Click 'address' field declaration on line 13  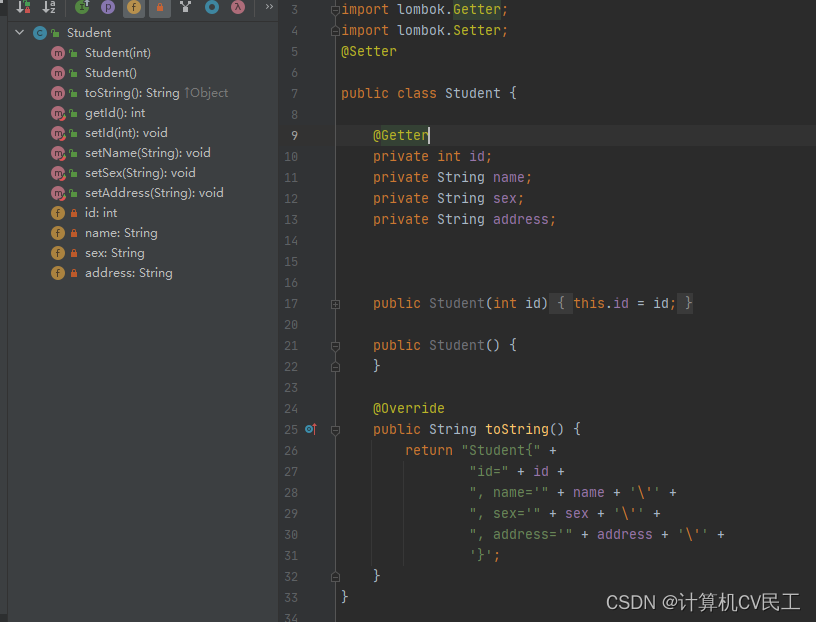click(520, 219)
